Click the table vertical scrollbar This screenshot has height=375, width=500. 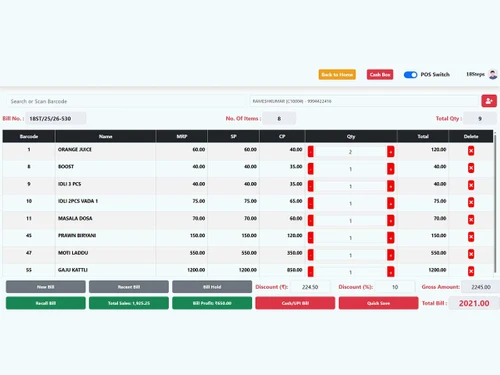[495, 203]
